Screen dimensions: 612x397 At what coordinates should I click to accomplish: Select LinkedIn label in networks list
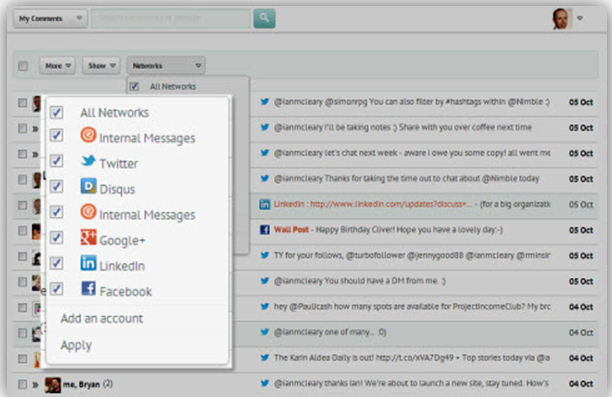[x=122, y=266]
